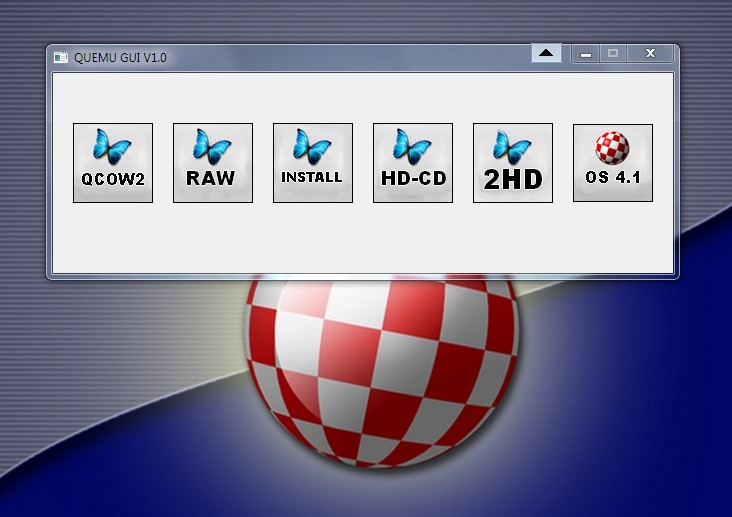This screenshot has width=732, height=517.
Task: Click the butterfly above the HD-CD label
Action: coord(412,146)
